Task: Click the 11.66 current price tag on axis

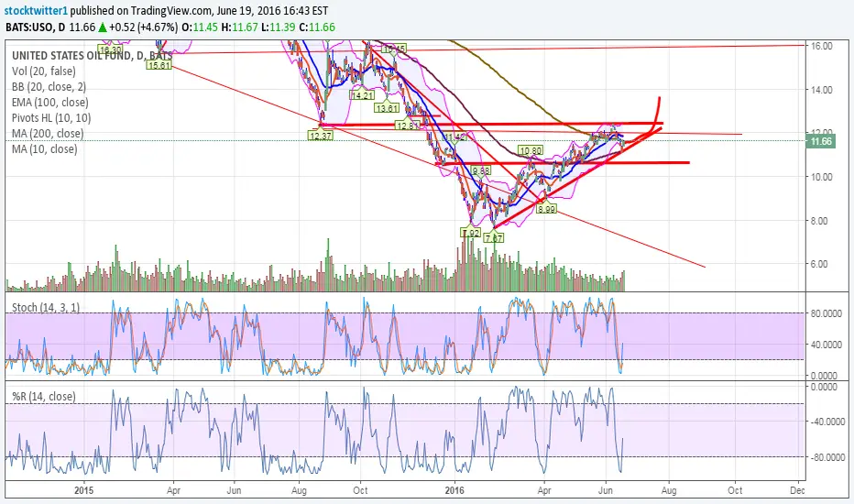Action: point(821,142)
